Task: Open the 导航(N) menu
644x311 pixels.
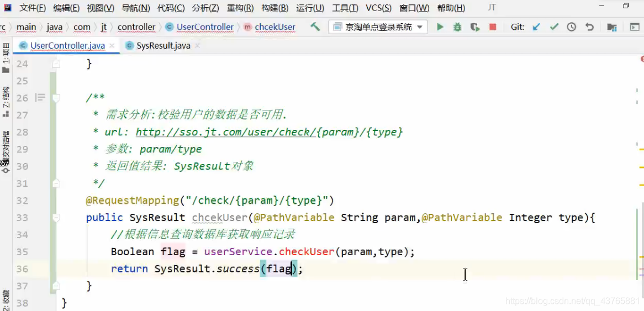Action: click(136, 8)
